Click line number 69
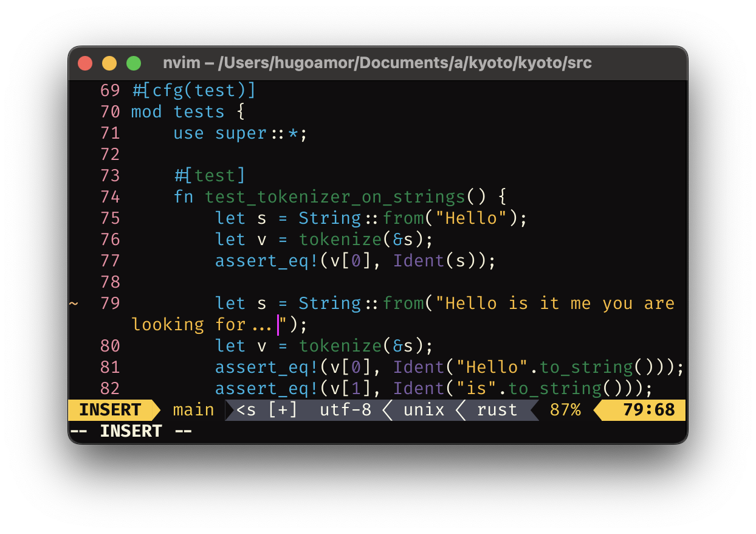 click(x=110, y=91)
